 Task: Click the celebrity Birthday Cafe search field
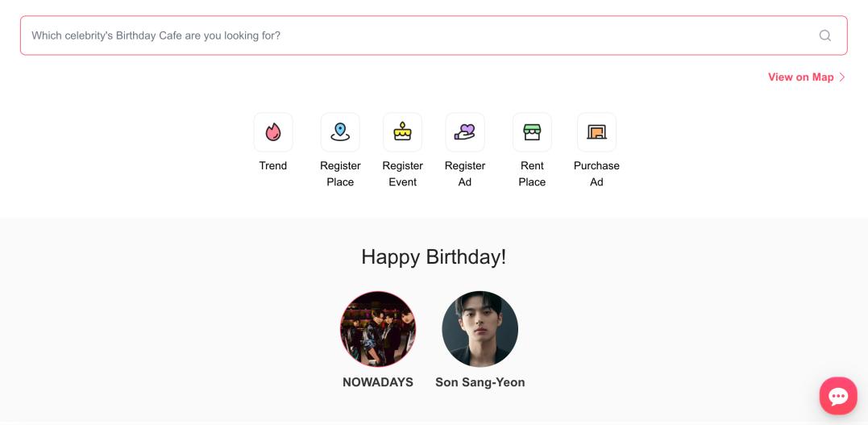point(419,35)
